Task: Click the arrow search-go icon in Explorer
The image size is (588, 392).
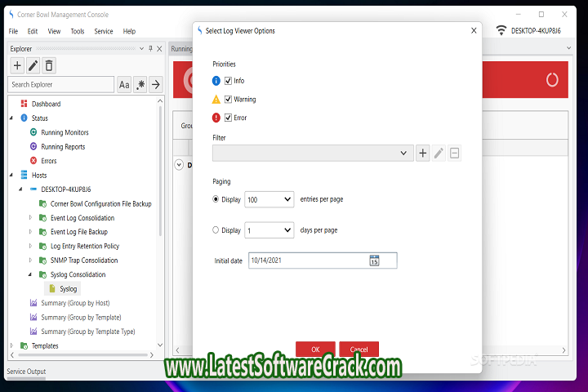Action: pyautogui.click(x=155, y=84)
